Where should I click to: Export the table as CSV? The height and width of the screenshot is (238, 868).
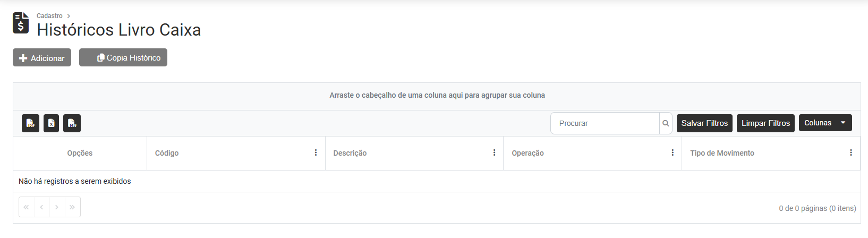(x=72, y=123)
